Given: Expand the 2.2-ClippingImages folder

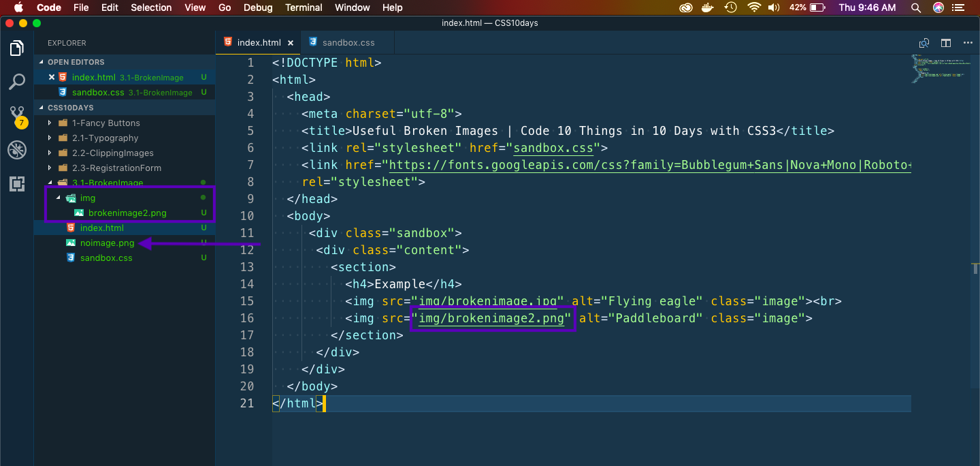Looking at the screenshot, I should (x=50, y=153).
